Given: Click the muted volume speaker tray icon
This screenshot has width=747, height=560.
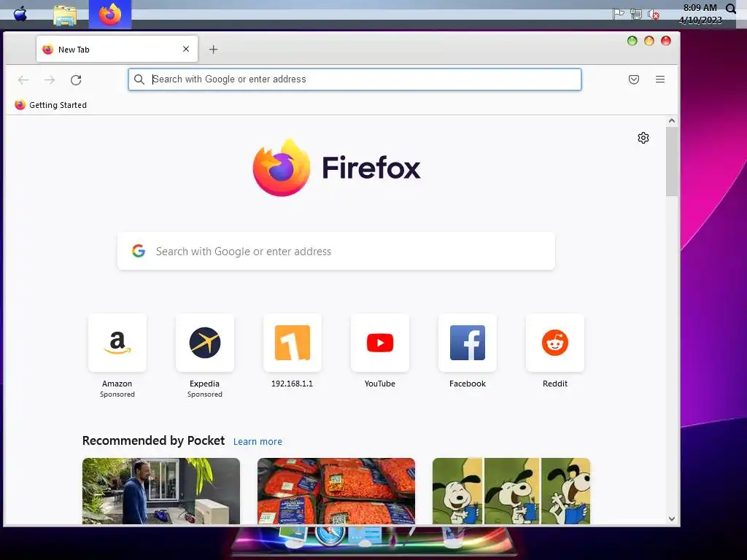Looking at the screenshot, I should pyautogui.click(x=654, y=15).
